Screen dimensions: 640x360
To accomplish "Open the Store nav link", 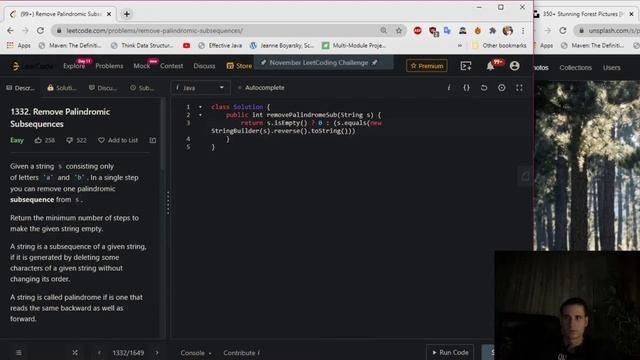I will [x=239, y=66].
